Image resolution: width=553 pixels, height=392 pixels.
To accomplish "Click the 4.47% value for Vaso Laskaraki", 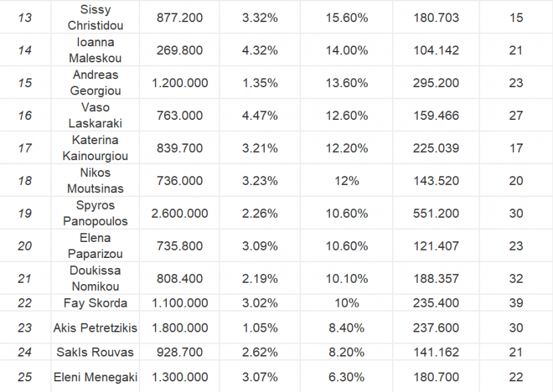I will point(260,115).
